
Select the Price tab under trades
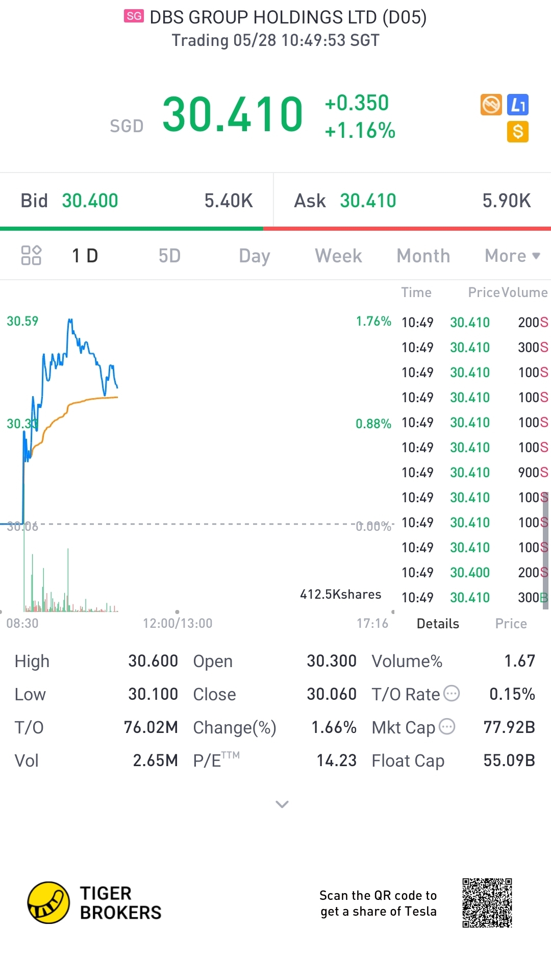511,624
